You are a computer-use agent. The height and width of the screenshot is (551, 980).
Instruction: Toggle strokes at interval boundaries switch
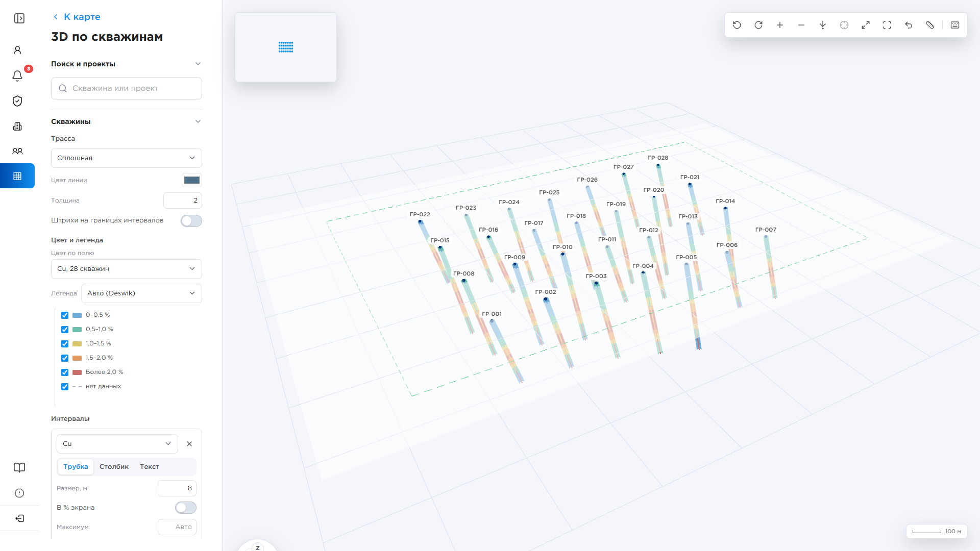point(191,221)
